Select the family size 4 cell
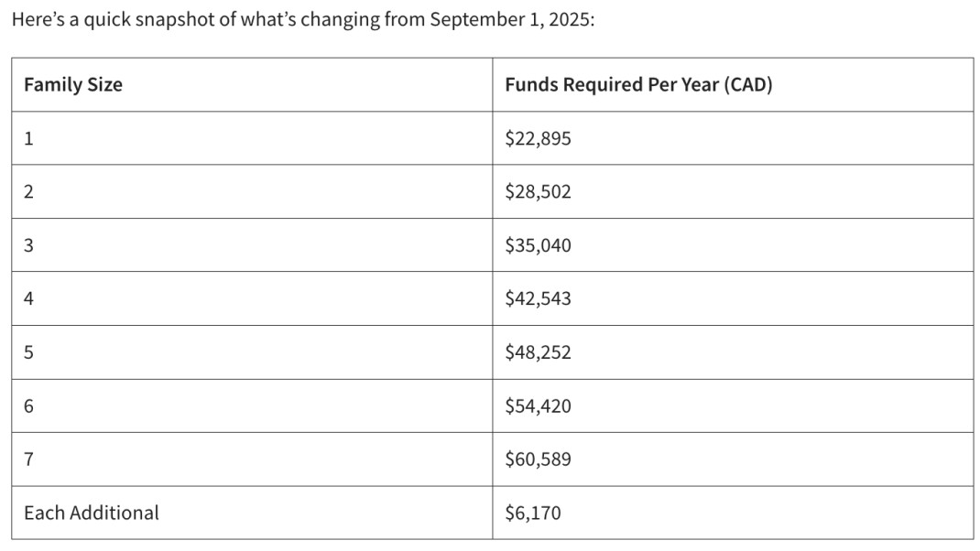Screen dimensions: 980x551 [x=28, y=298]
